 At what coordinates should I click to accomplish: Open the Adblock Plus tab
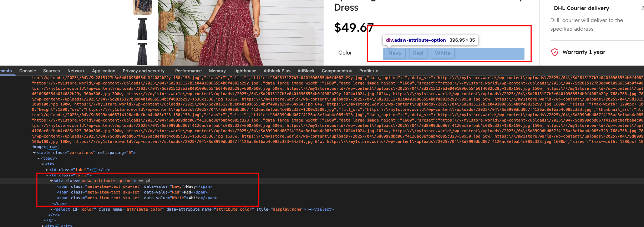277,71
